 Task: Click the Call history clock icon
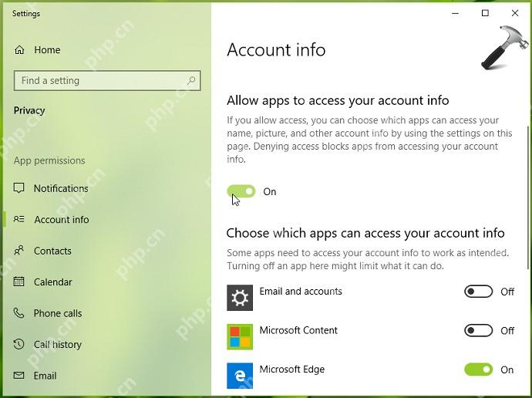(19, 344)
